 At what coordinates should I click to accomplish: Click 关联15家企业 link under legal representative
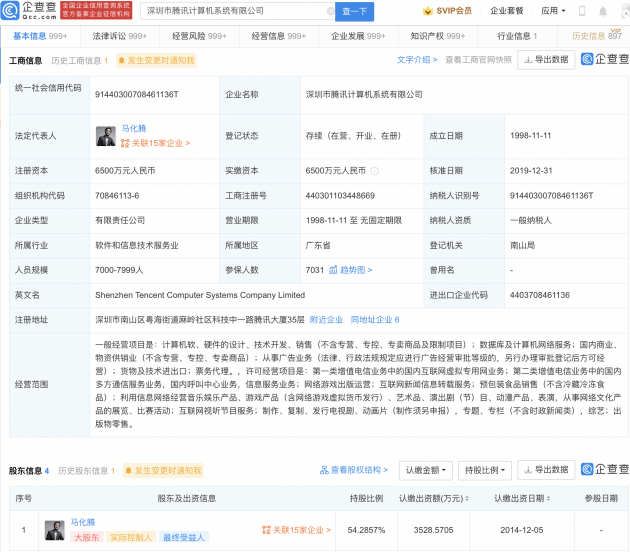(155, 143)
